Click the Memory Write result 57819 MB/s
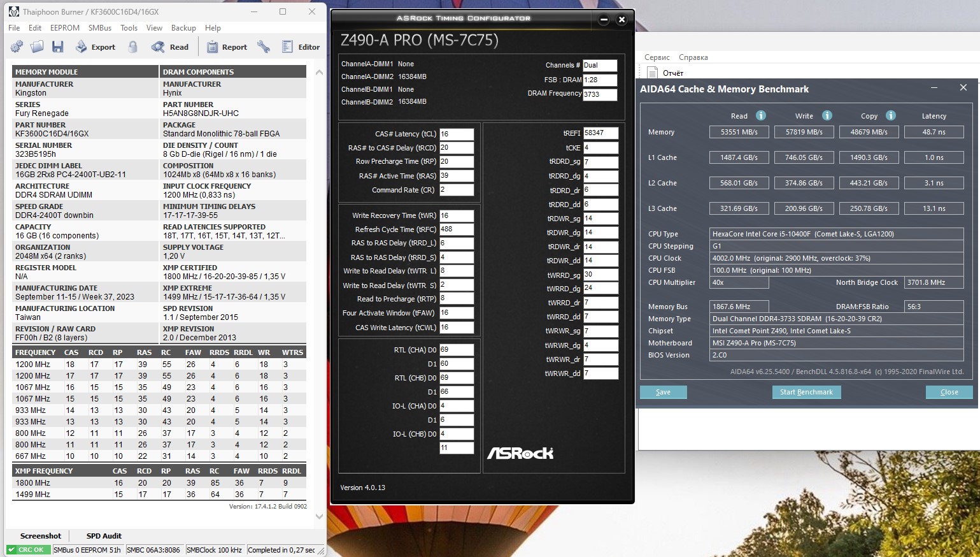Screen dimensions: 980x557 804,132
